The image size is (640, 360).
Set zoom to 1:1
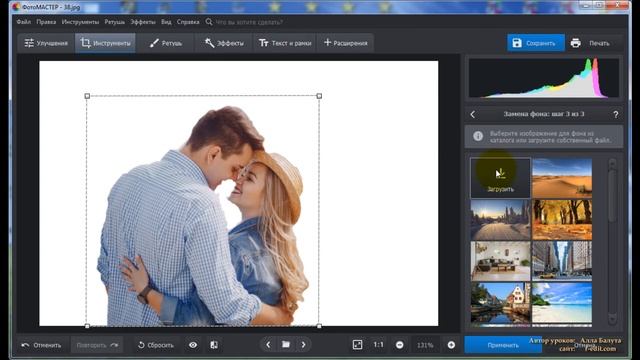point(378,345)
